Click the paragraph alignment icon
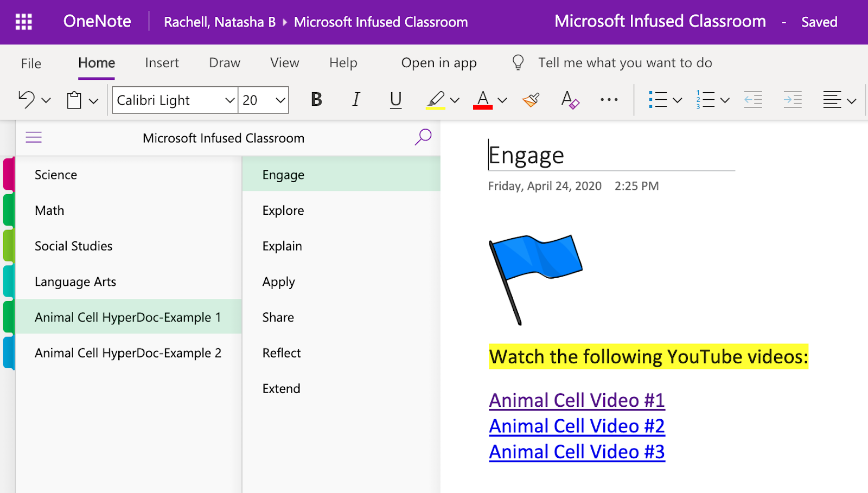The image size is (868, 493). [x=832, y=100]
